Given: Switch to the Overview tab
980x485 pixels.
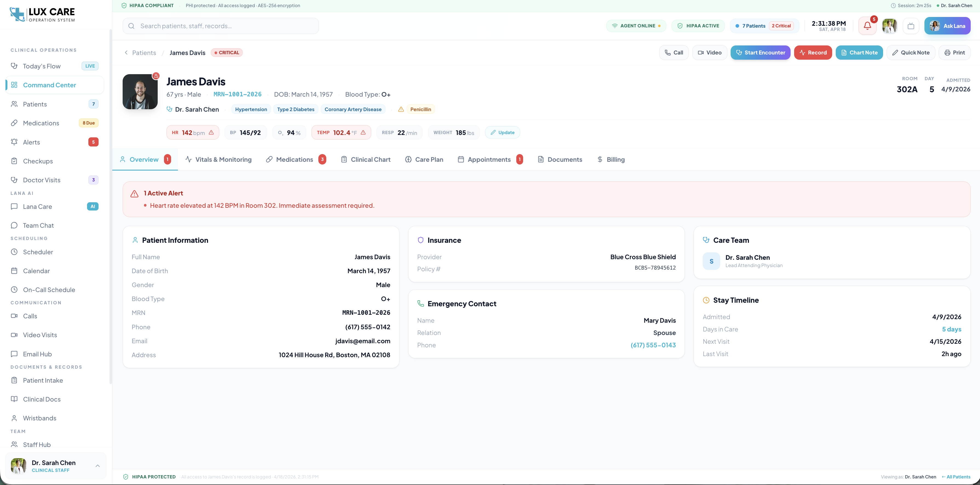Looking at the screenshot, I should (x=145, y=159).
